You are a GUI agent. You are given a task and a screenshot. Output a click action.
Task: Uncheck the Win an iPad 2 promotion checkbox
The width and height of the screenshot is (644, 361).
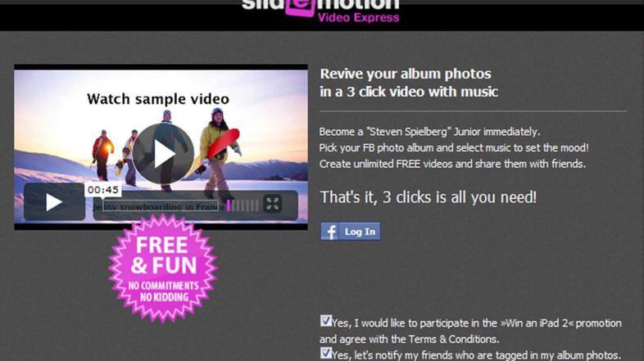(x=326, y=321)
